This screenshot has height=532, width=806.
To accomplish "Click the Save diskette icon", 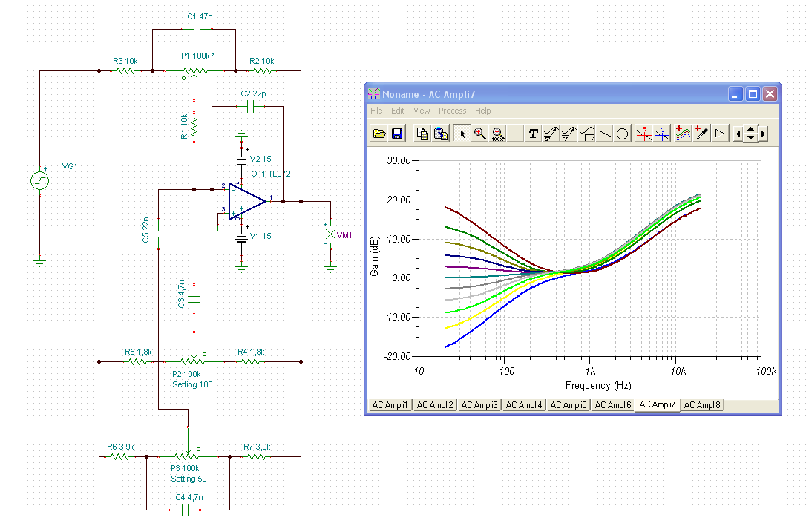I will coord(397,134).
